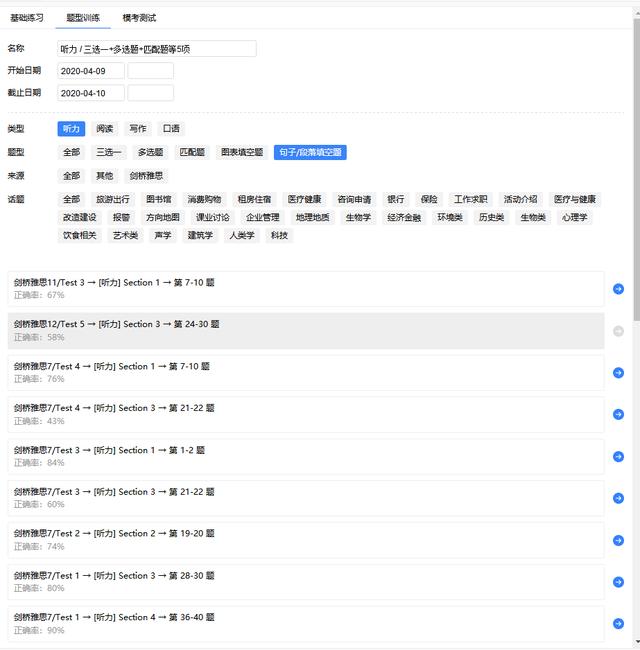Viewport: 640px width, 650px height.
Task: Open arrow for 剑桥雅思7/Test 4 第 7-10 题
Action: tap(618, 373)
